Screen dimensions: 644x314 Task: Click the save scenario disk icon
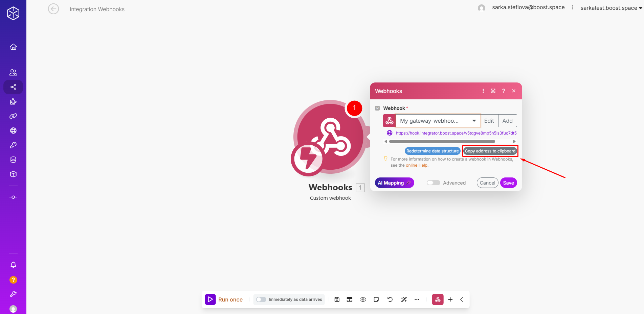click(337, 299)
